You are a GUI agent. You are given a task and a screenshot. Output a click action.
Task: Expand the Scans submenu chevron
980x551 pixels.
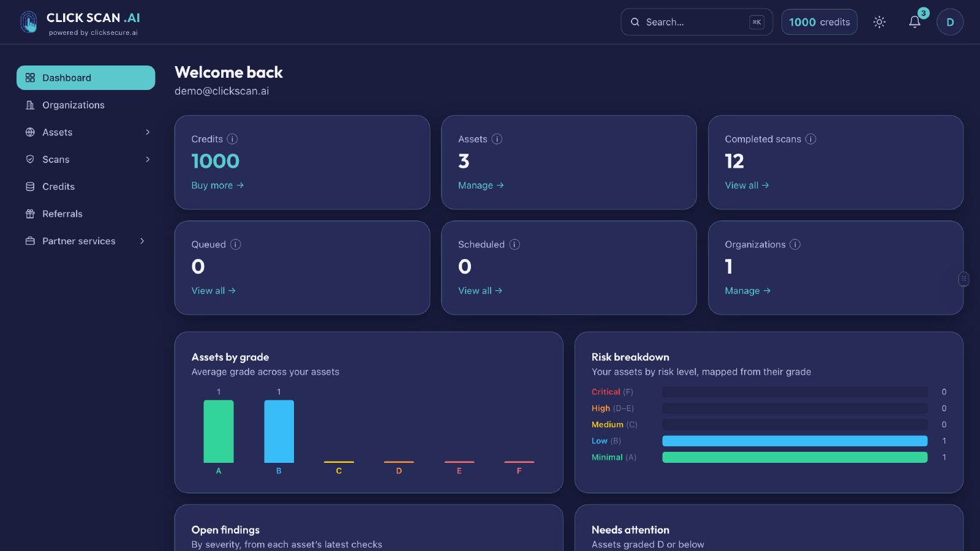point(148,159)
